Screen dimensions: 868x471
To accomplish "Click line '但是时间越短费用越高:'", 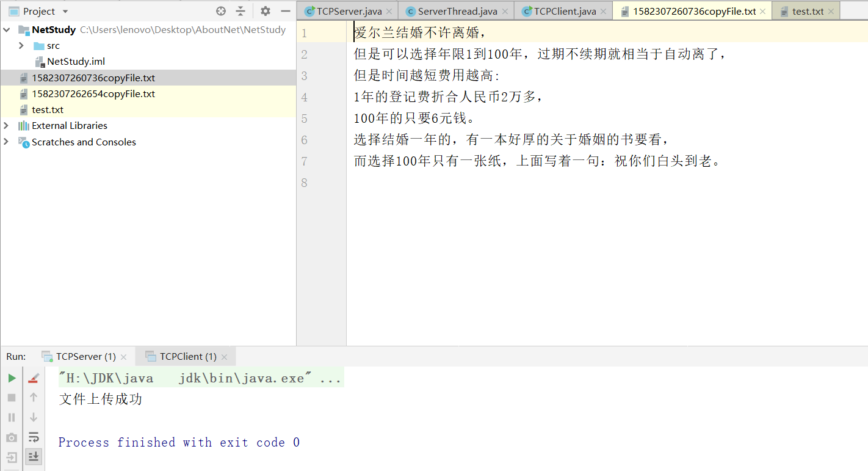I will (427, 76).
